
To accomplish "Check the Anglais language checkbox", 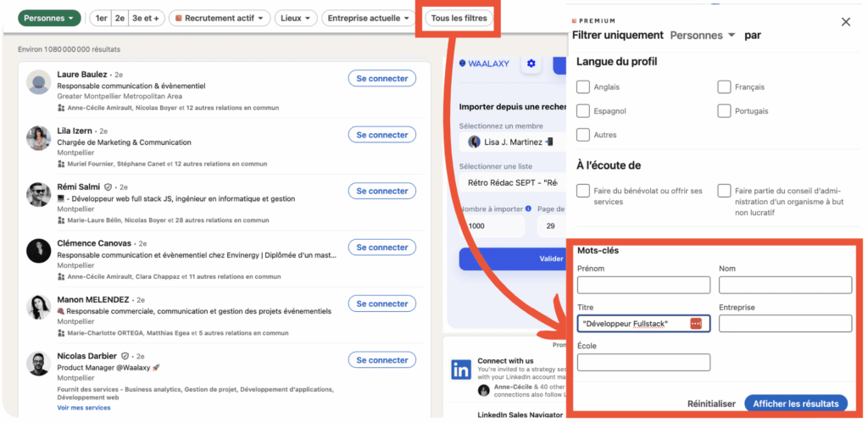I will [583, 86].
